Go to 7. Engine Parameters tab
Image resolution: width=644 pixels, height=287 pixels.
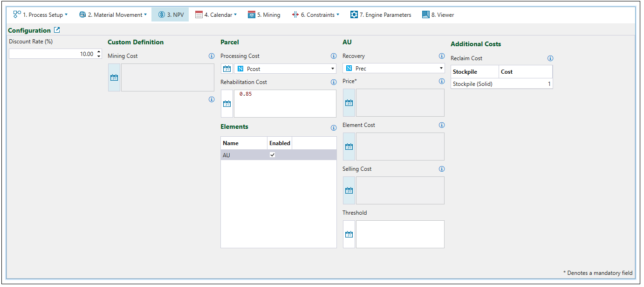pos(381,15)
